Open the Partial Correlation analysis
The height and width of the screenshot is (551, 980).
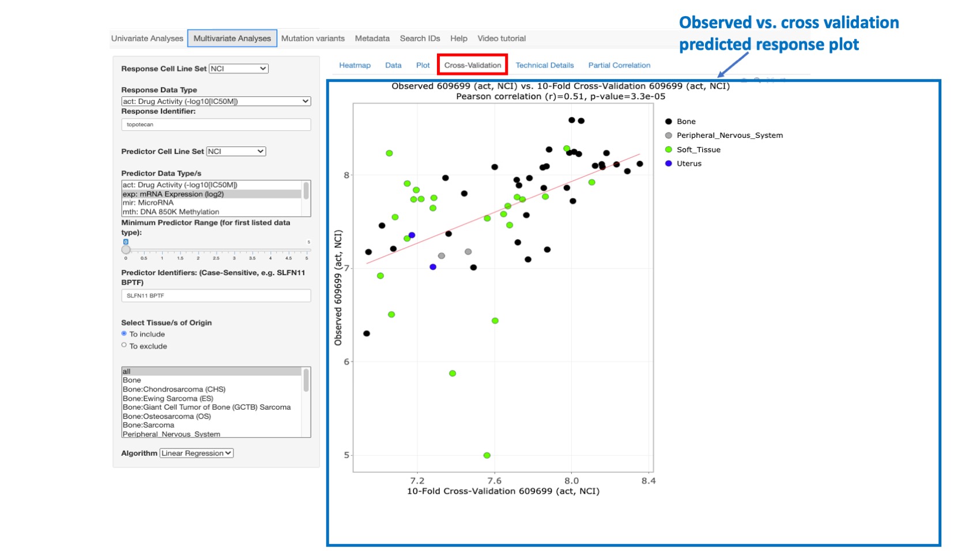[x=619, y=65]
